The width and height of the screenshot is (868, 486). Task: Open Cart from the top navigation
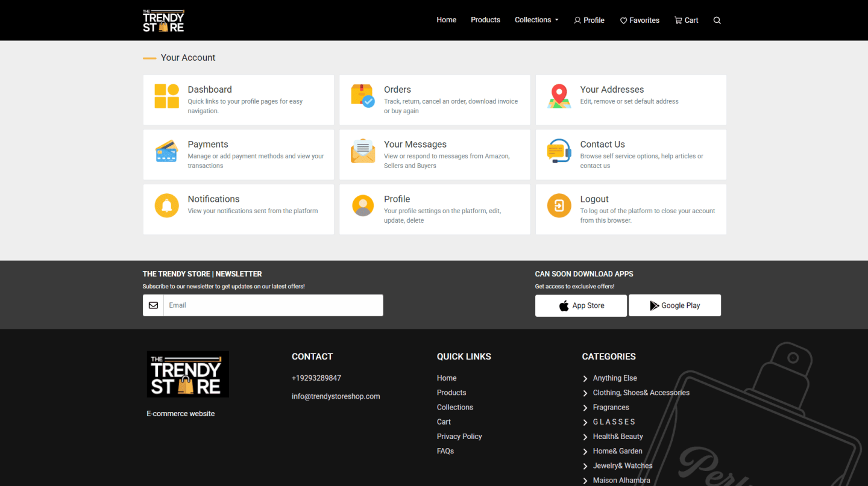pos(686,20)
